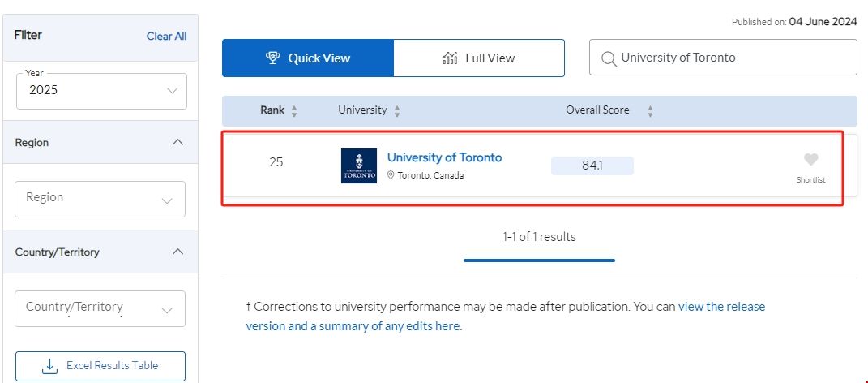Collapse the Region filter section
The width and height of the screenshot is (868, 383).
click(x=178, y=142)
